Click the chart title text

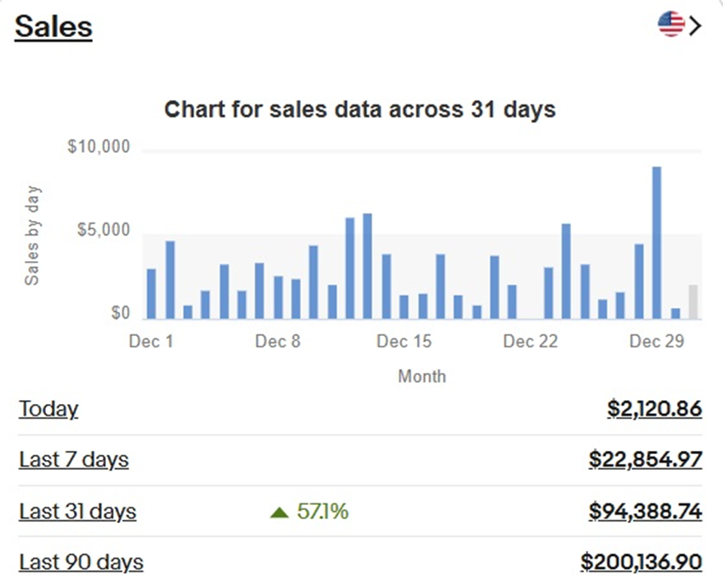360,109
